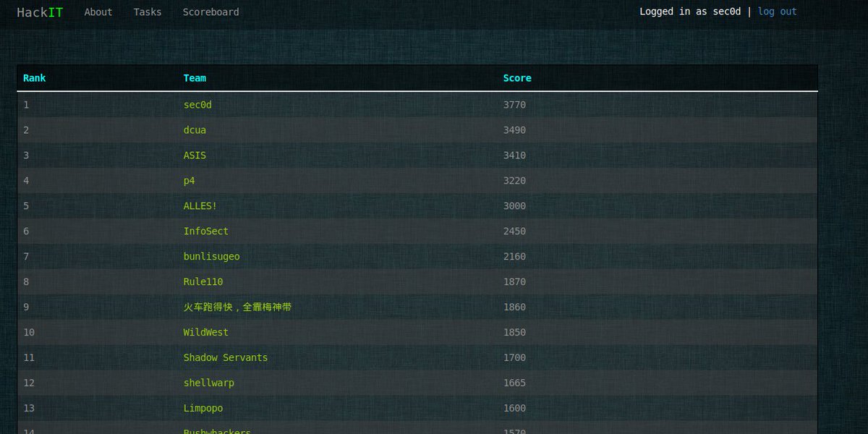Select score 1665

pos(514,383)
